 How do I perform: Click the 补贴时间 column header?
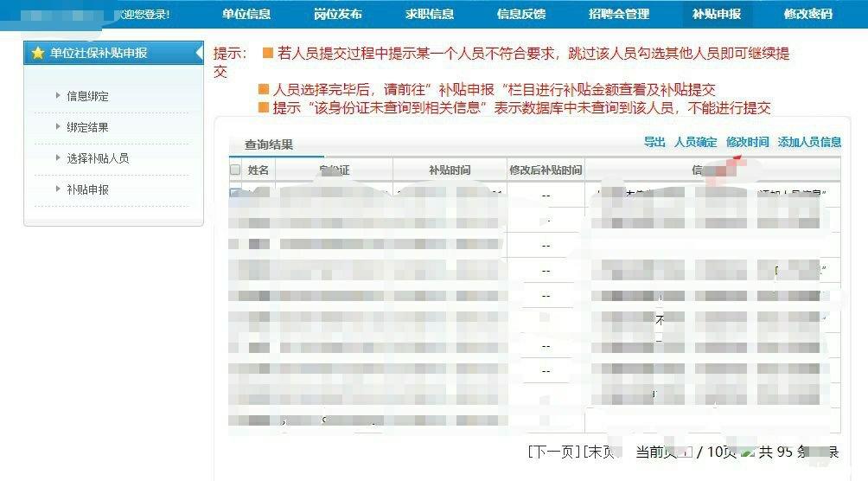[x=450, y=170]
